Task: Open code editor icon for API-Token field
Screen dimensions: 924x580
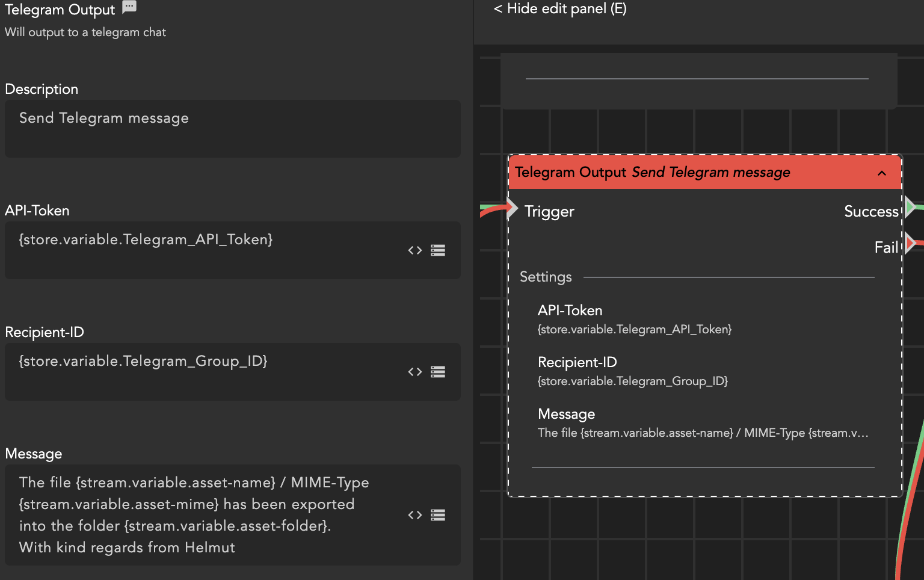Action: pos(414,250)
